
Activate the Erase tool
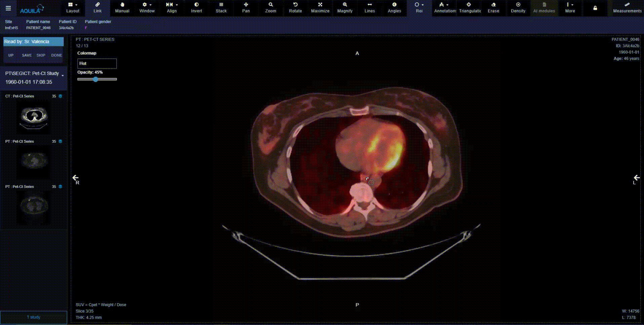pyautogui.click(x=493, y=8)
